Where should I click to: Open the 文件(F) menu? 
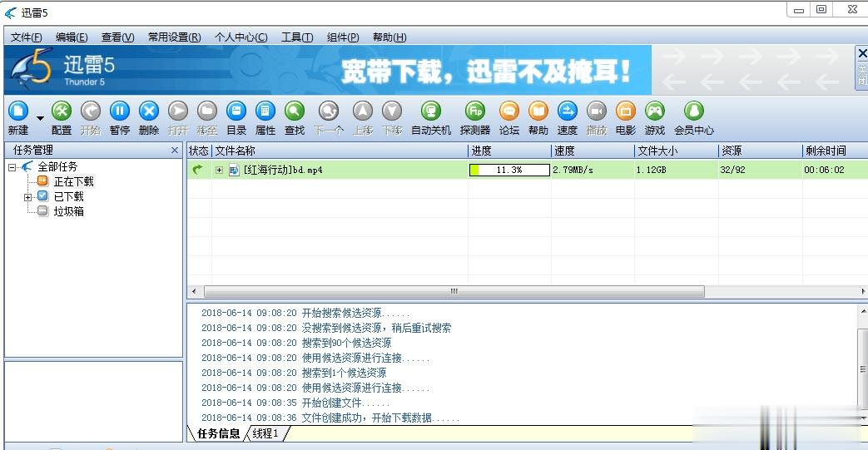(x=26, y=37)
